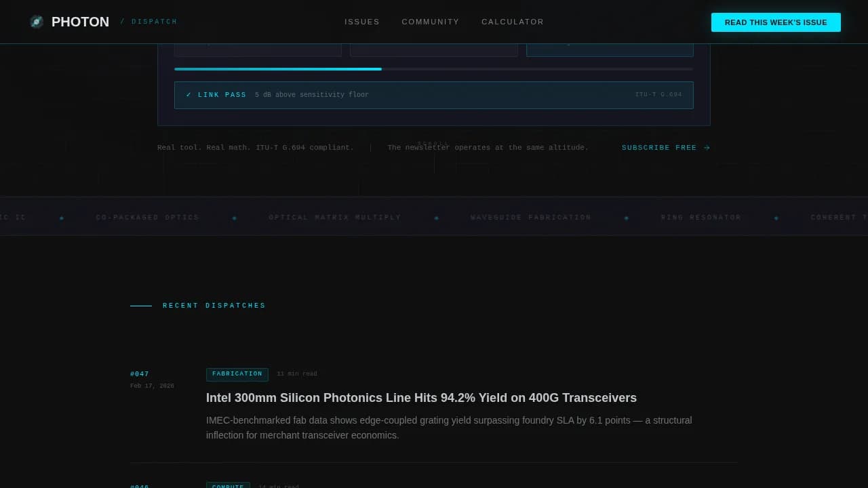868x488 pixels.
Task: Click the IMEC-benchmarked article summary
Action: (449, 428)
